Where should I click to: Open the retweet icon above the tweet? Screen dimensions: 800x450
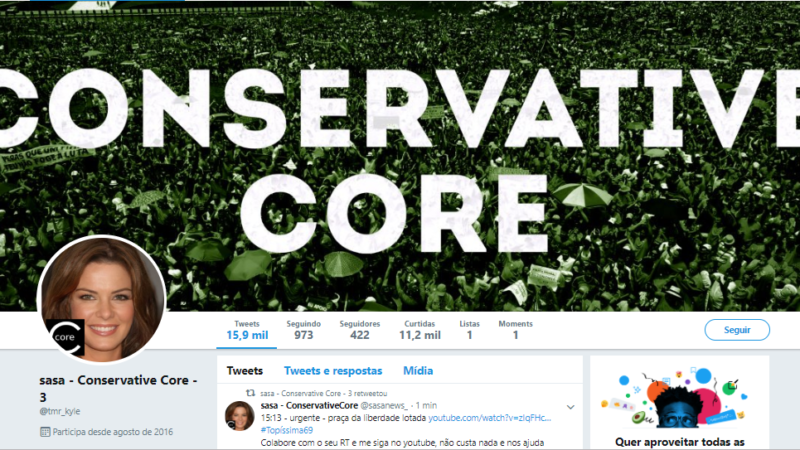click(x=250, y=393)
